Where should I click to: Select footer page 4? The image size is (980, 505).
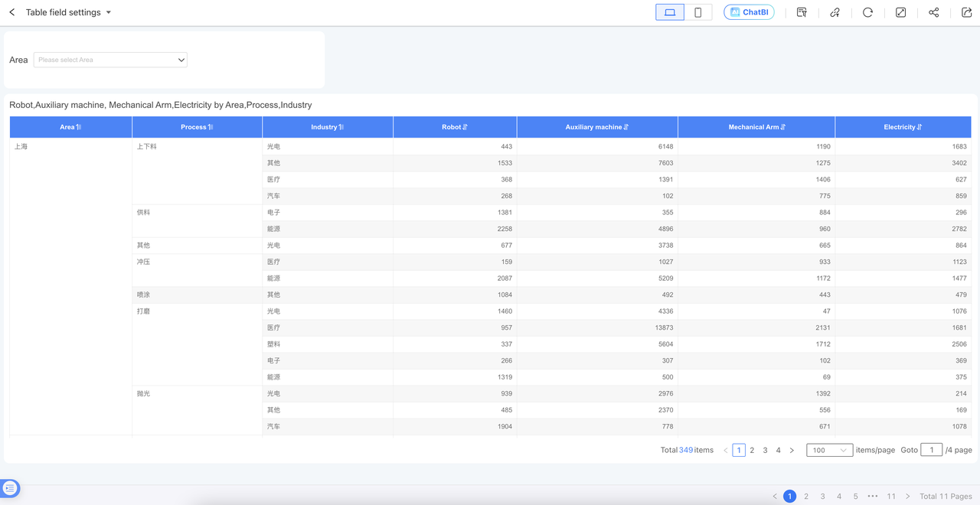[x=839, y=497]
